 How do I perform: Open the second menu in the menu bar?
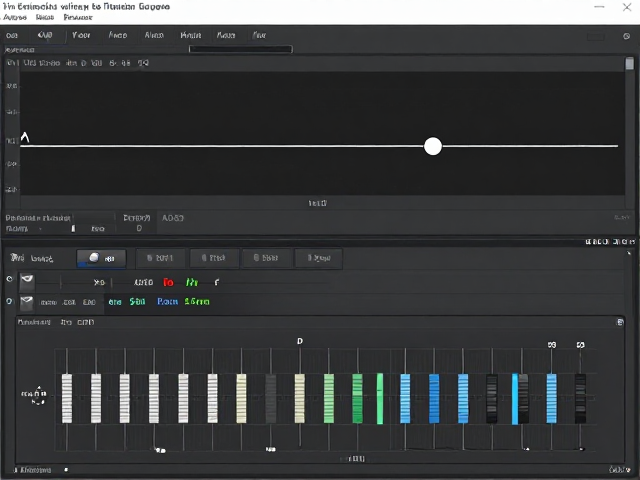(45, 17)
